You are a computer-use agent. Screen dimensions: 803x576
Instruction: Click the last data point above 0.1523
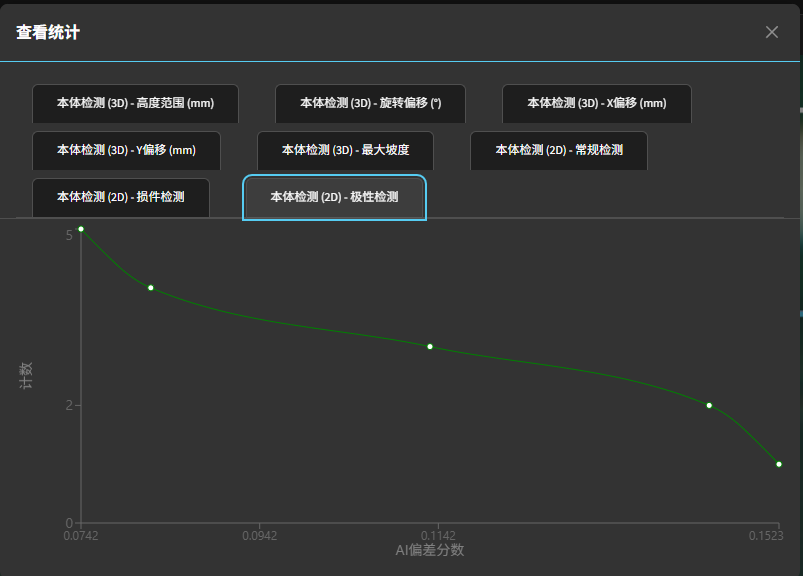coord(779,464)
